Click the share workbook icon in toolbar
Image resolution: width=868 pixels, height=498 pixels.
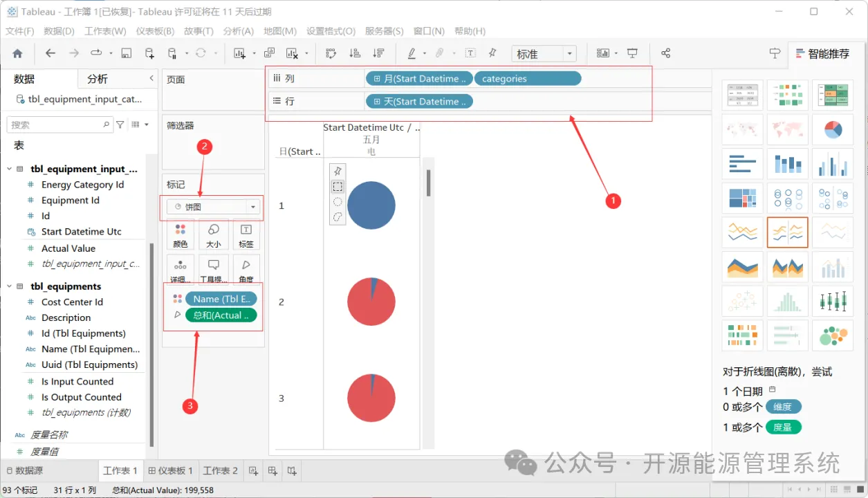665,53
